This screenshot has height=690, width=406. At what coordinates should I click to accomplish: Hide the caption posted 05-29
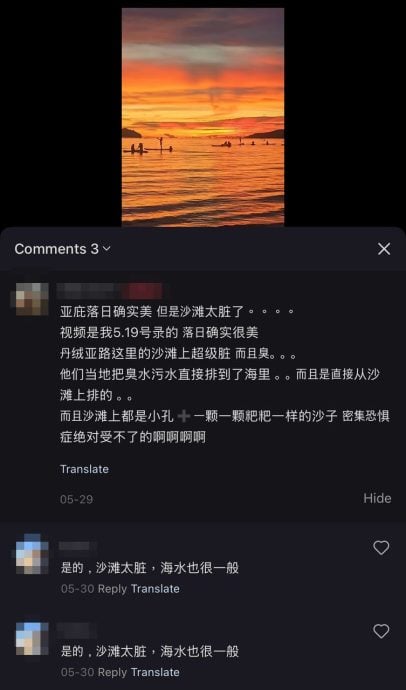[377, 498]
